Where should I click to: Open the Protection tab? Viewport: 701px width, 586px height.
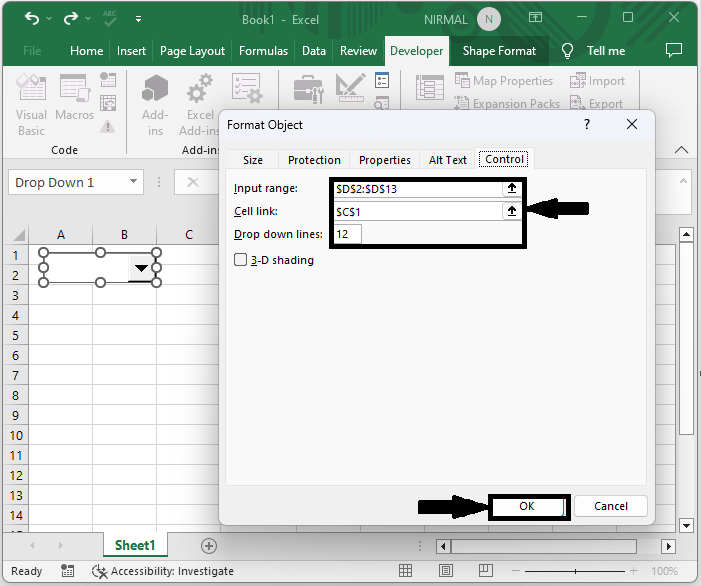pos(314,160)
